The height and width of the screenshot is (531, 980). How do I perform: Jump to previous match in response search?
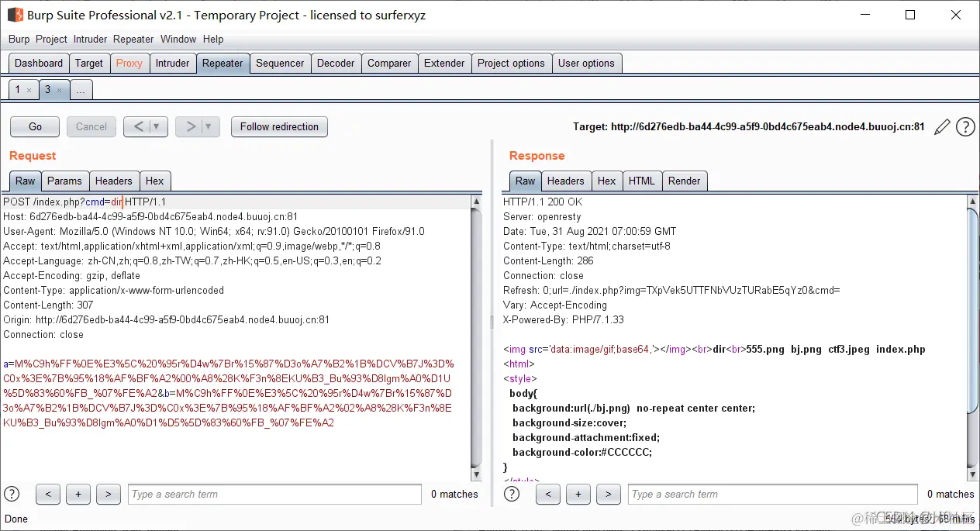coord(548,494)
